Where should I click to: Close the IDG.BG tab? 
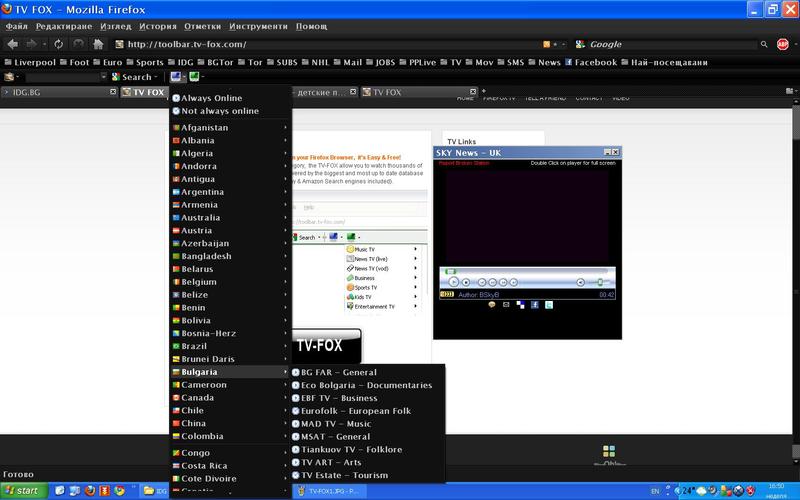coord(113,92)
